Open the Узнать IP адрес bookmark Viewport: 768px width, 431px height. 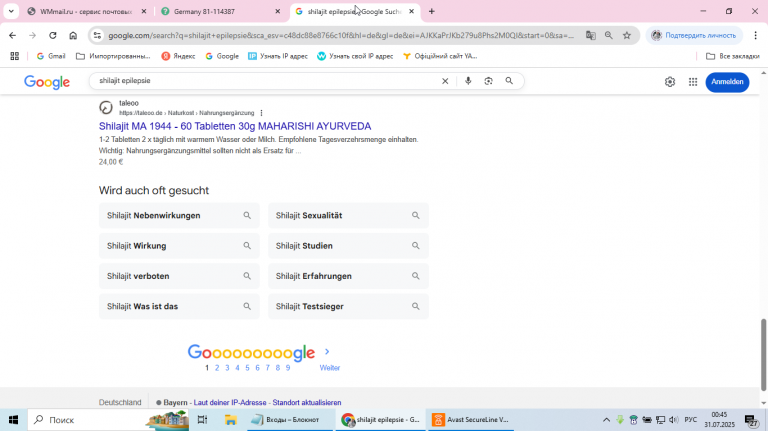point(278,56)
